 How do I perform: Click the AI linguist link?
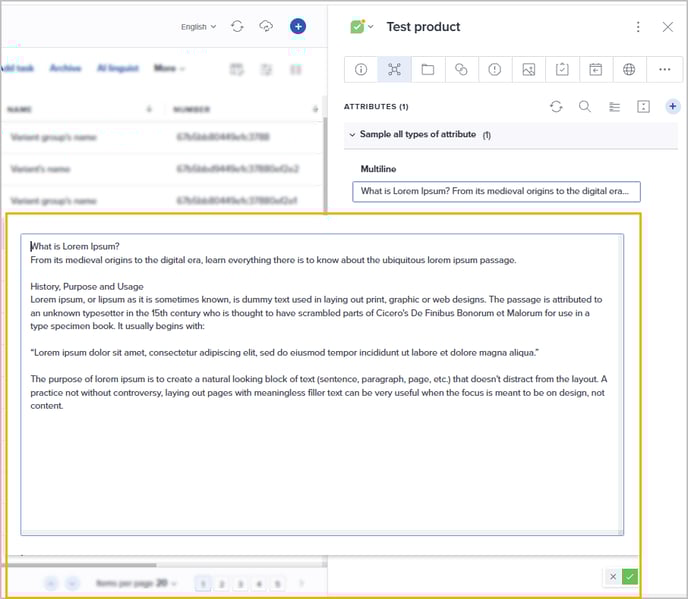coord(118,68)
